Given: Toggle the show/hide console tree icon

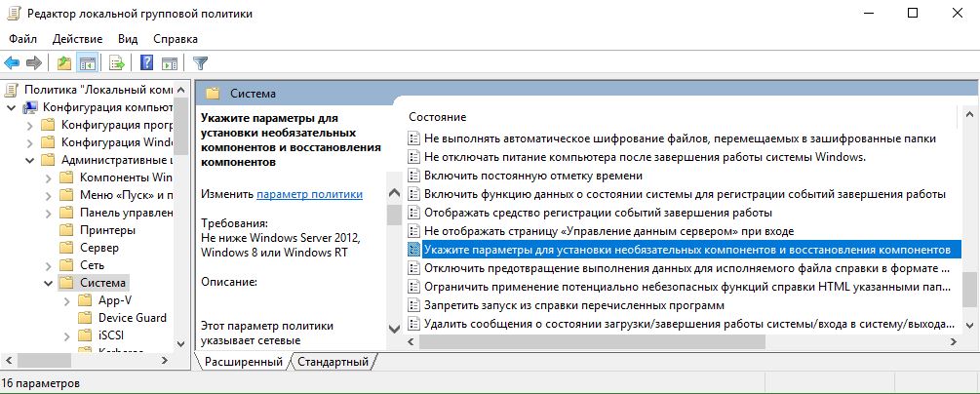Looking at the screenshot, I should pos(87,63).
